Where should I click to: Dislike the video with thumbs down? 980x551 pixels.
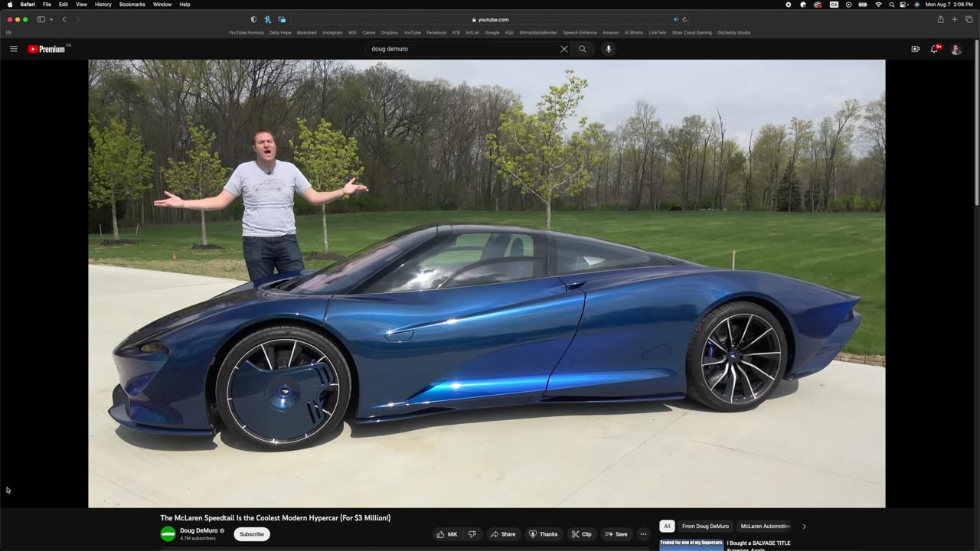[472, 534]
